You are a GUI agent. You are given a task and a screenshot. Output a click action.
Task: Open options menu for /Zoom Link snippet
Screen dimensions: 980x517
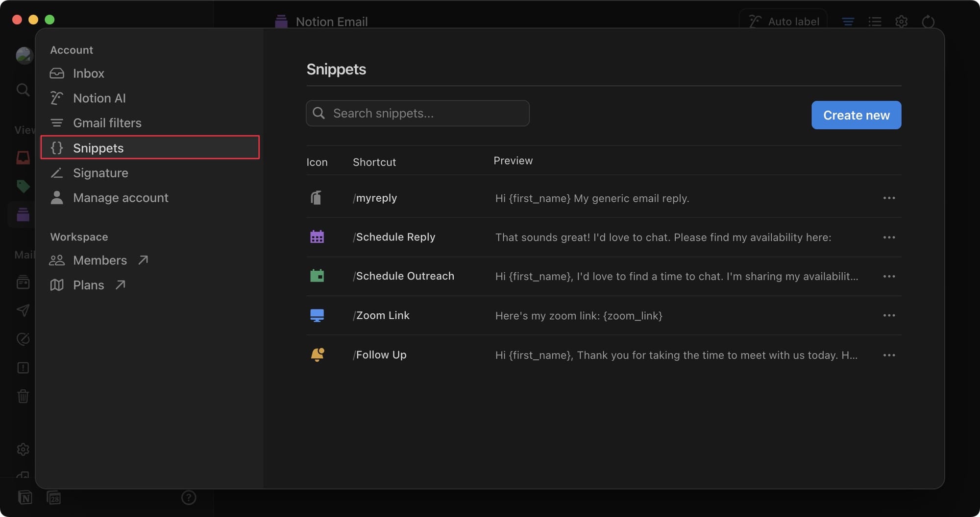pos(889,315)
